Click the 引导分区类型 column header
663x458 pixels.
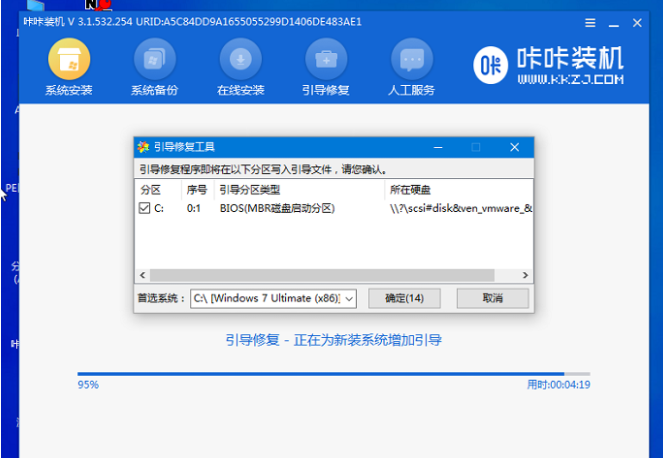[x=249, y=189]
